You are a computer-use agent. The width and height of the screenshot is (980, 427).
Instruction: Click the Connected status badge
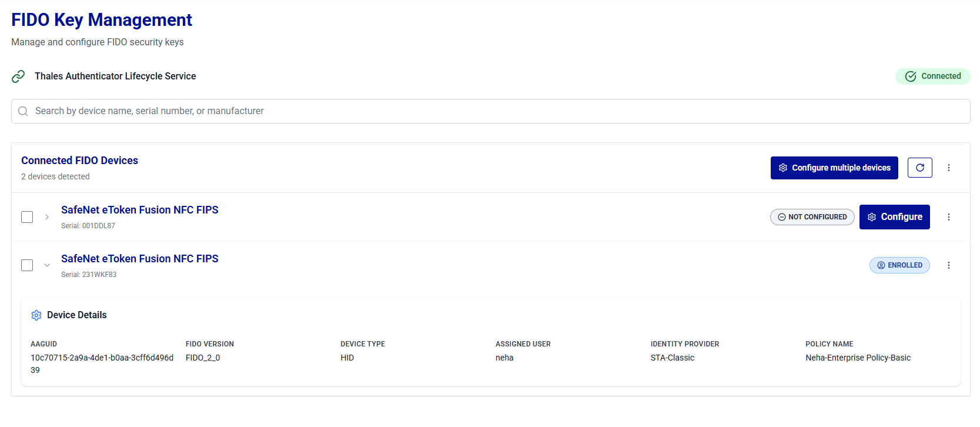(x=932, y=76)
